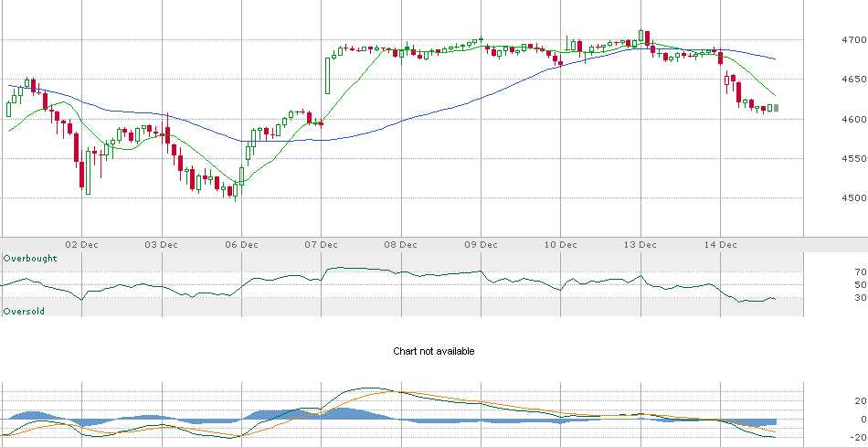
Task: Click the 09 Dec date label
Action: [481, 245]
